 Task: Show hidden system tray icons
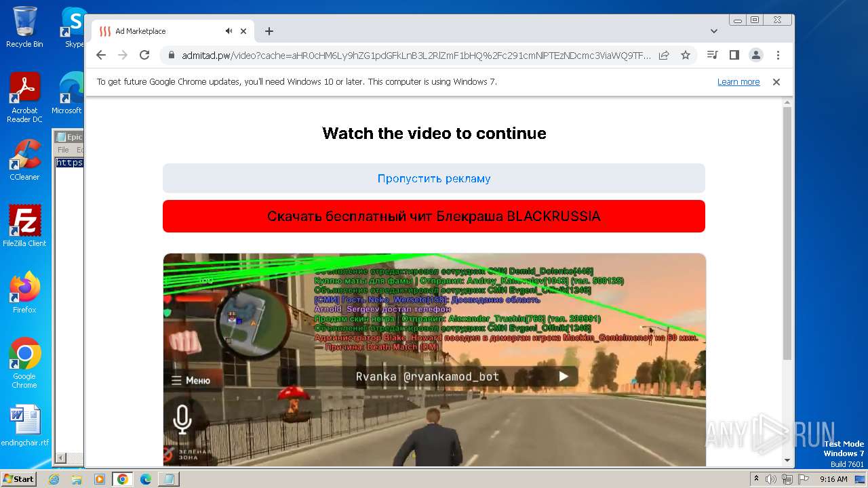coord(756,479)
